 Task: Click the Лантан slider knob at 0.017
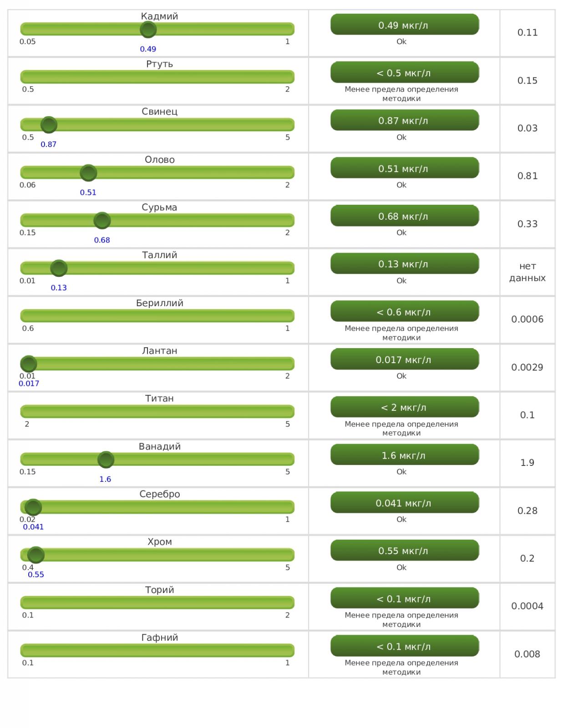tap(29, 364)
